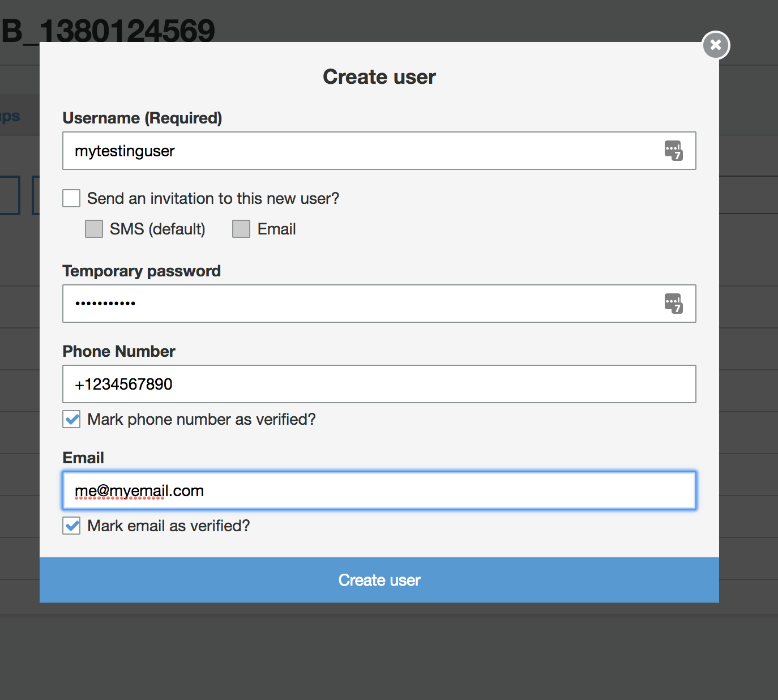Click the B_1380124569 page heading
The height and width of the screenshot is (700, 778).
click(x=108, y=31)
